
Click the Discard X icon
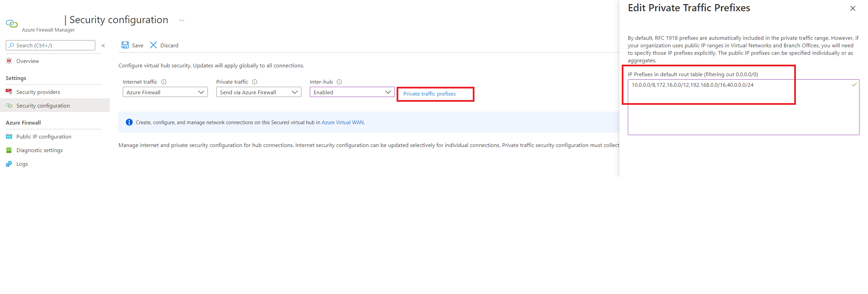point(153,45)
